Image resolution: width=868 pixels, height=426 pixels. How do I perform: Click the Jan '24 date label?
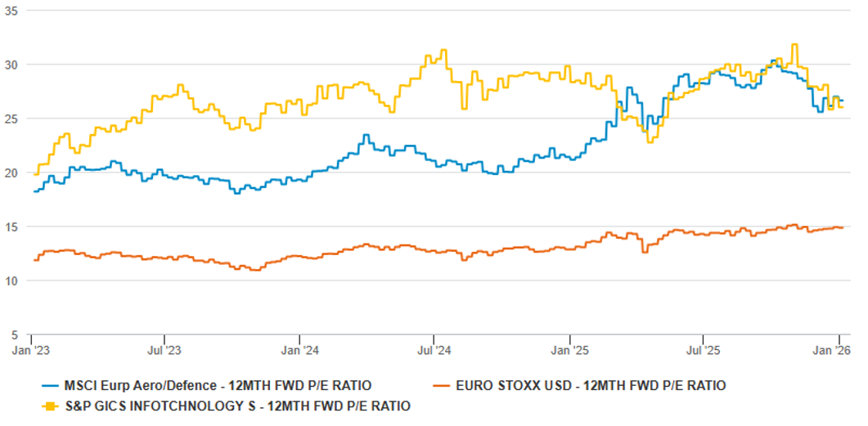click(x=300, y=350)
